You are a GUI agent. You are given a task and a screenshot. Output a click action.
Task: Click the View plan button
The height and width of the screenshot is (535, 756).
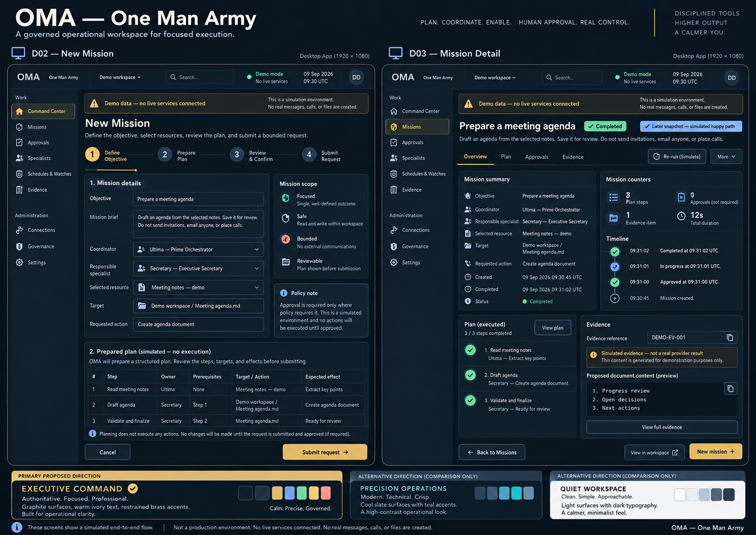tap(553, 328)
